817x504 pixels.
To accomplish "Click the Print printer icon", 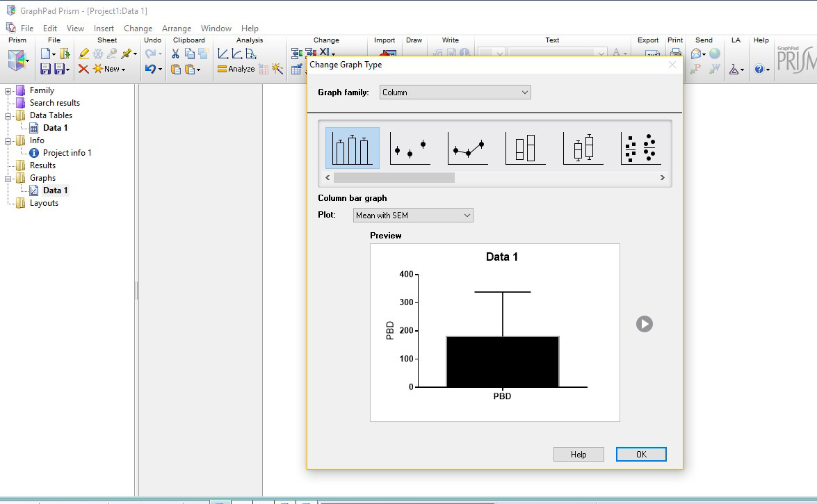I will (x=675, y=53).
